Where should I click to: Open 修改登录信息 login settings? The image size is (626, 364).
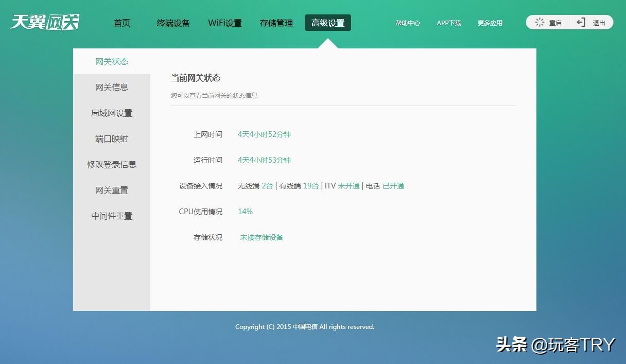point(111,164)
